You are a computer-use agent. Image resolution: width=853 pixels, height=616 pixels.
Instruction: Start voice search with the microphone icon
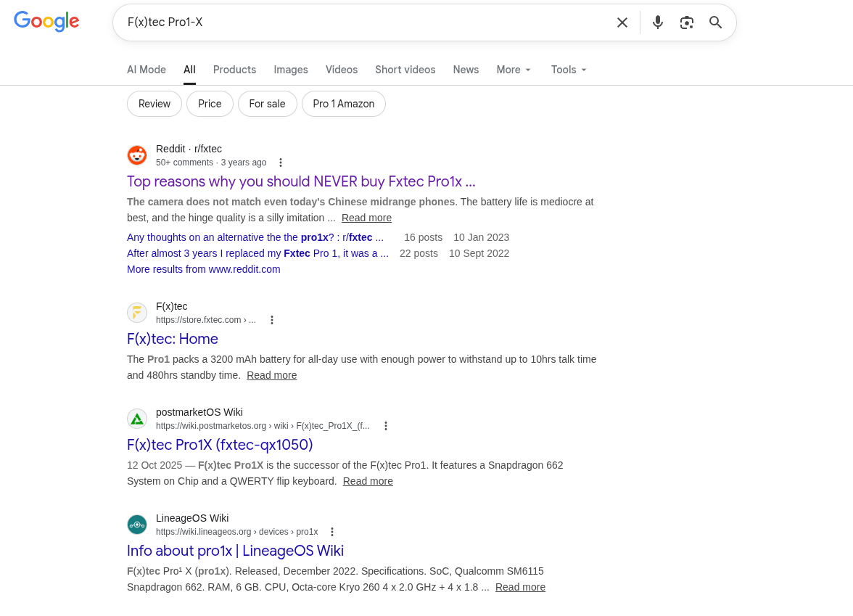[658, 22]
